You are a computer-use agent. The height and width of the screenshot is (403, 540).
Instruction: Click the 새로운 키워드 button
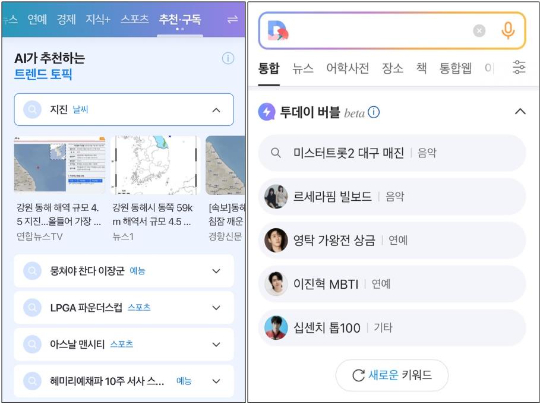392,375
